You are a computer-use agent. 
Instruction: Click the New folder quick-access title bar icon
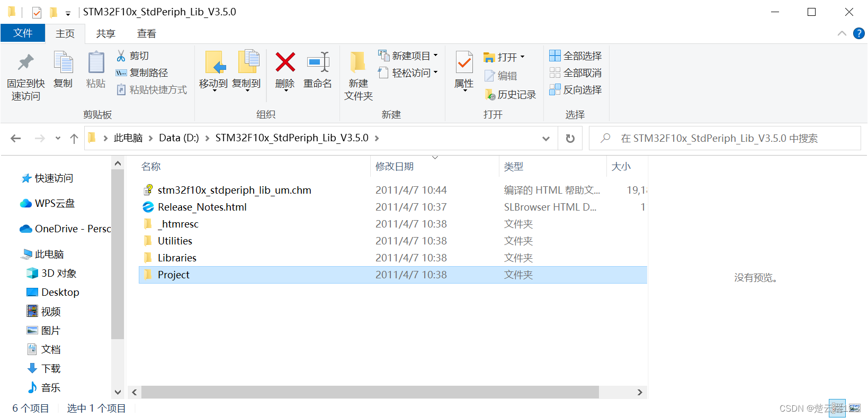53,12
